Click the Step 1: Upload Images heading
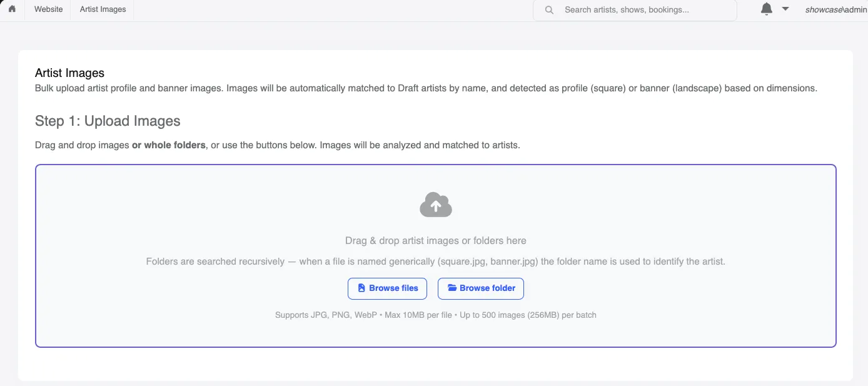868x386 pixels. point(108,121)
